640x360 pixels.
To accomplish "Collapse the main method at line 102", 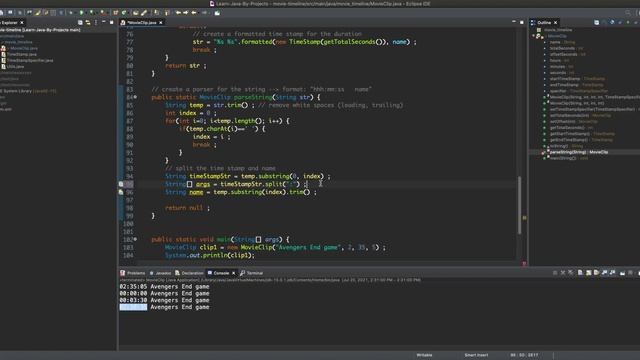I will tap(135, 239).
